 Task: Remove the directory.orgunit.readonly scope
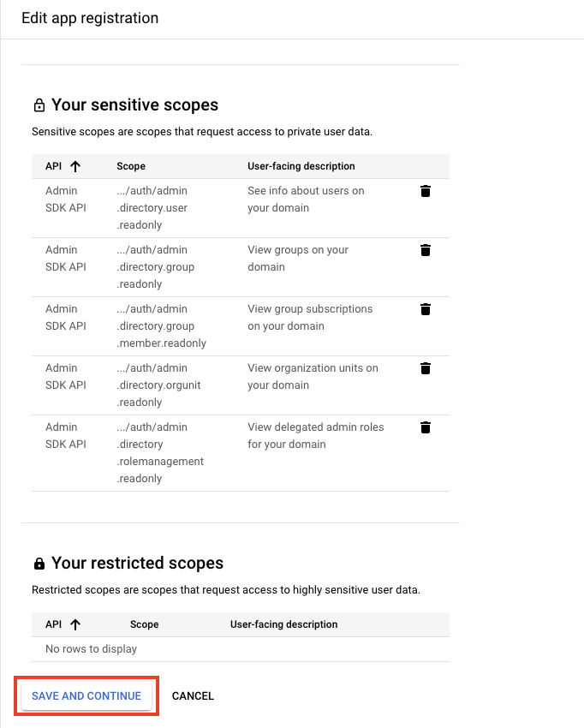point(426,368)
